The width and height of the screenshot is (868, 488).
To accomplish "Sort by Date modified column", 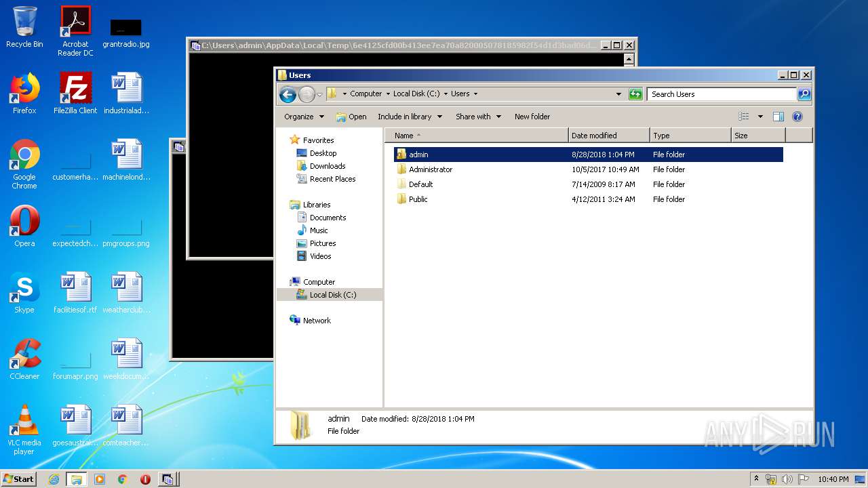I will click(609, 136).
